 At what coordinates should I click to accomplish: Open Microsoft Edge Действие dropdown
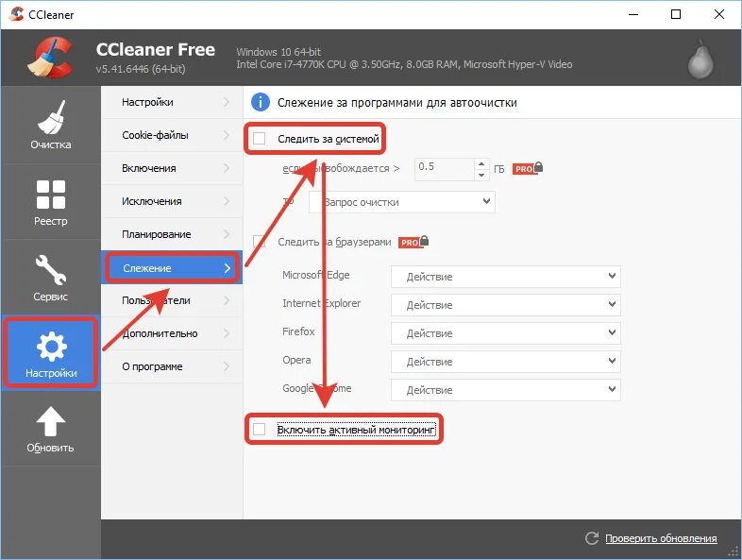(505, 277)
